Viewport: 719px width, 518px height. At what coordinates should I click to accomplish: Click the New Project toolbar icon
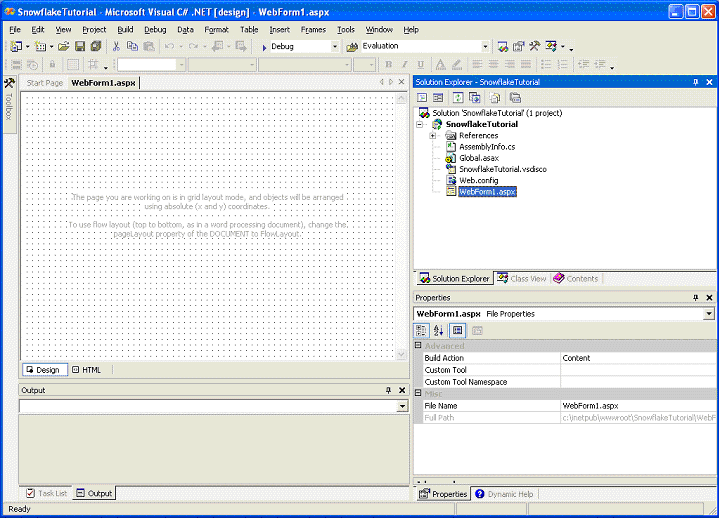pos(16,46)
